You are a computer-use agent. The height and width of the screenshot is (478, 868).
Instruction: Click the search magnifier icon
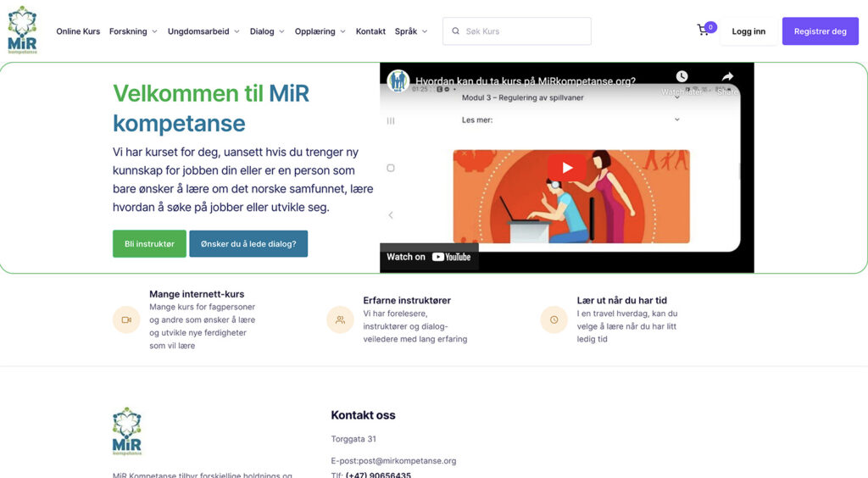point(455,31)
